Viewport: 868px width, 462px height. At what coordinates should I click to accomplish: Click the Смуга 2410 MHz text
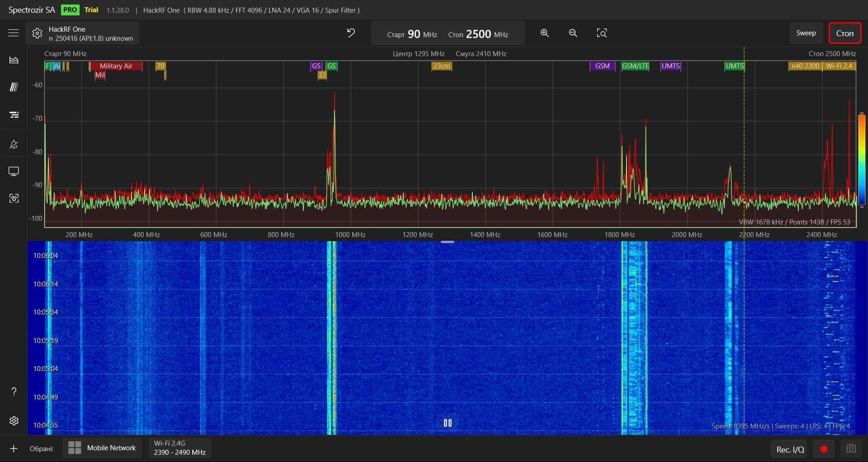coord(481,54)
